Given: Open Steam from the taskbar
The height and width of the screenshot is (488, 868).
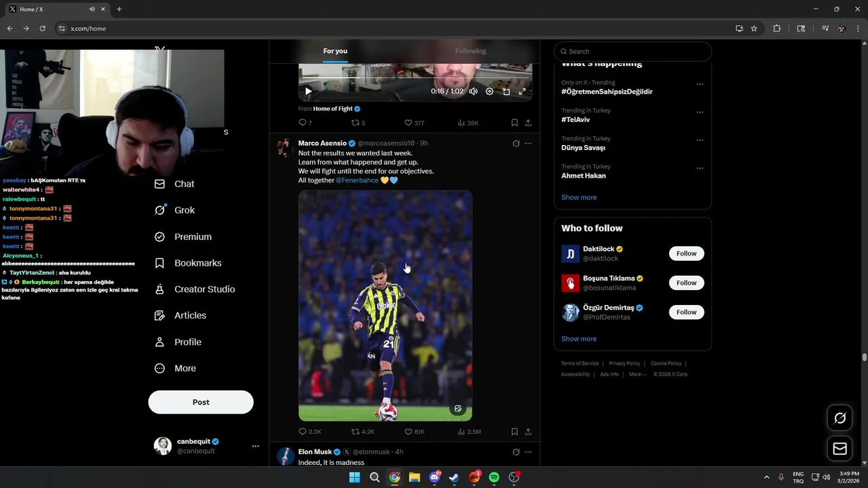Looking at the screenshot, I should [x=454, y=478].
